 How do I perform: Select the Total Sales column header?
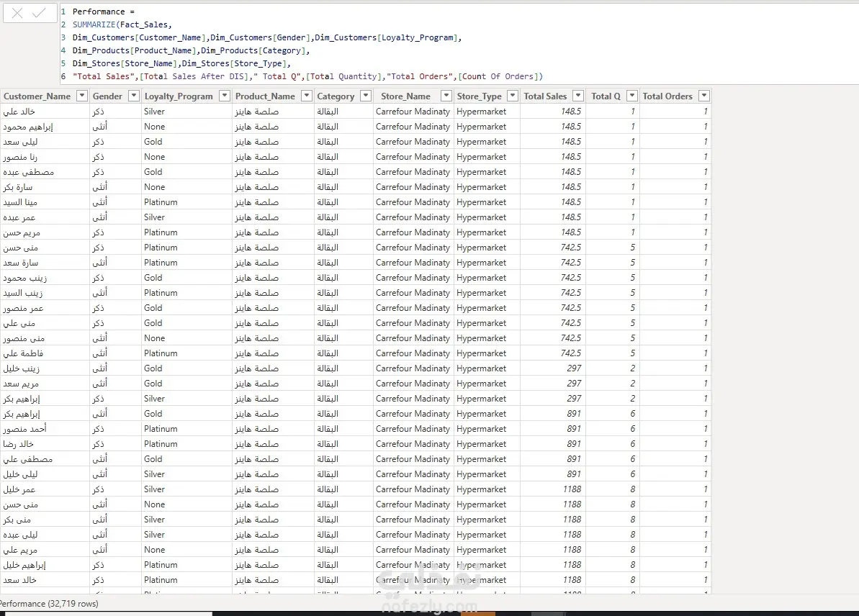(545, 96)
